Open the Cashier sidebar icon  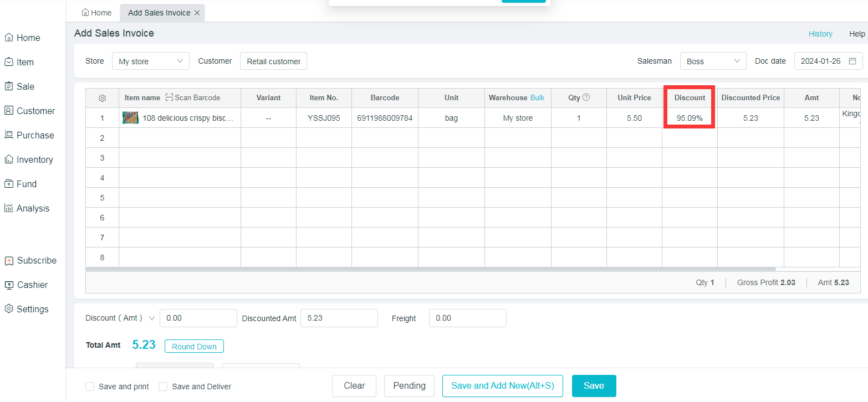[x=9, y=285]
